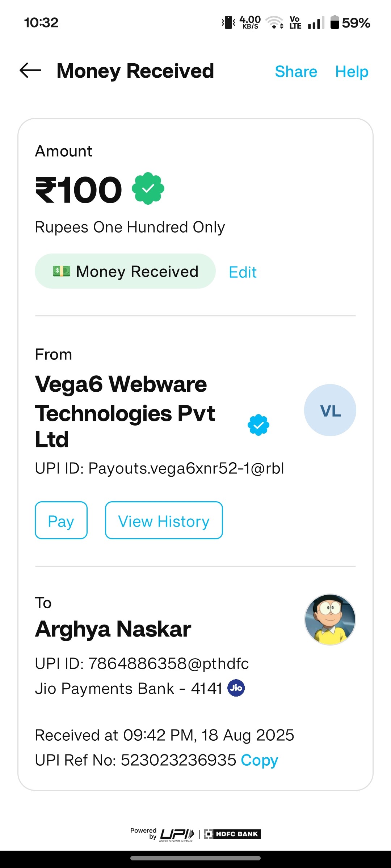Tap the HDFC Bank logo
Viewport: 391px width, 868px height.
tap(232, 834)
